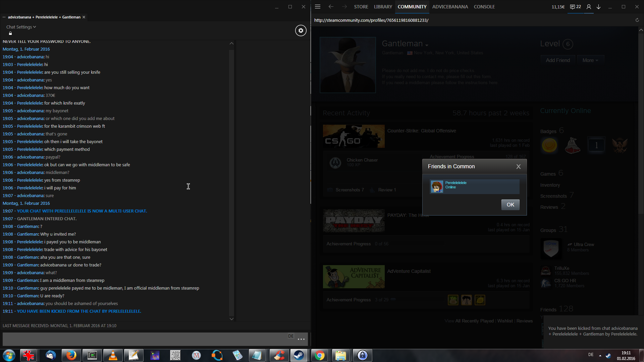Switch to the LIBRARY tab
Image resolution: width=644 pixels, height=362 pixels.
[383, 7]
